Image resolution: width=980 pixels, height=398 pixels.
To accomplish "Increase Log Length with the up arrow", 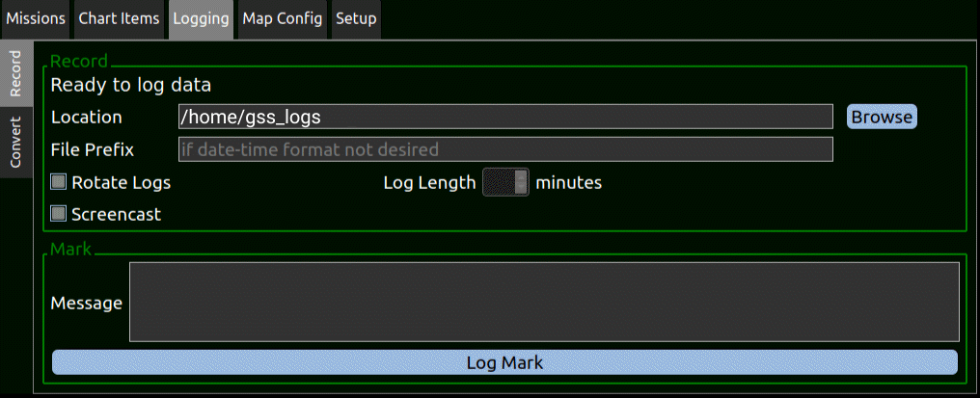I will point(521,175).
